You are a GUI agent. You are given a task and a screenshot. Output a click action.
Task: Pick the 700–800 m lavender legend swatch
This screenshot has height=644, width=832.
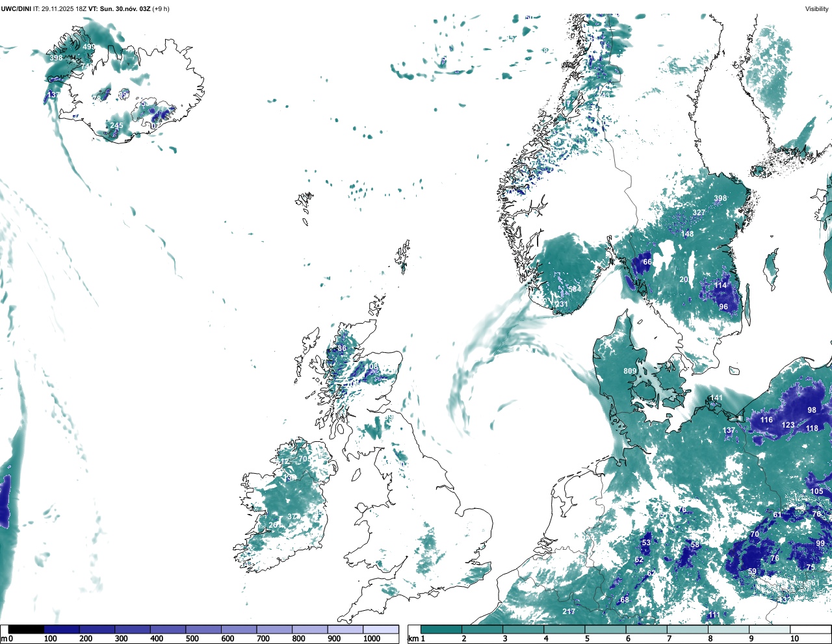(x=274, y=629)
